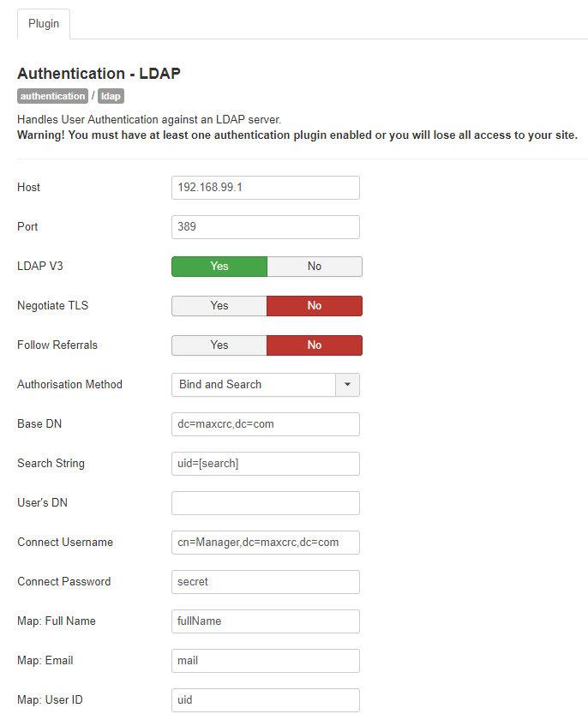Set LDAP V3 to No

(x=315, y=267)
